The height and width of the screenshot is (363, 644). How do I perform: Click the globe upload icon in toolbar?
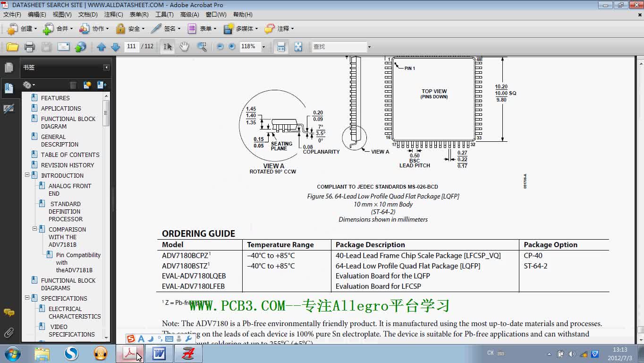click(81, 47)
